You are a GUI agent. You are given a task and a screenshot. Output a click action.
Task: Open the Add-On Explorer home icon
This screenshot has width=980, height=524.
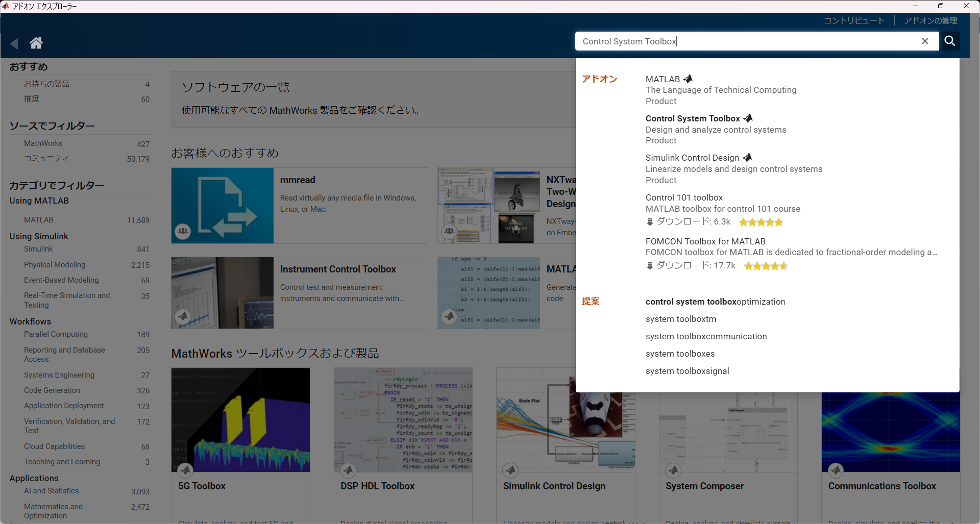pos(36,43)
